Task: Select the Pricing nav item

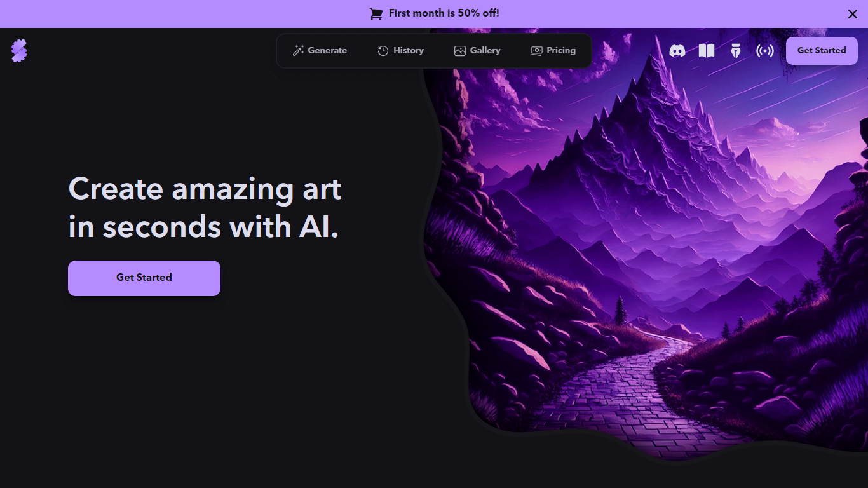Action: (x=553, y=51)
